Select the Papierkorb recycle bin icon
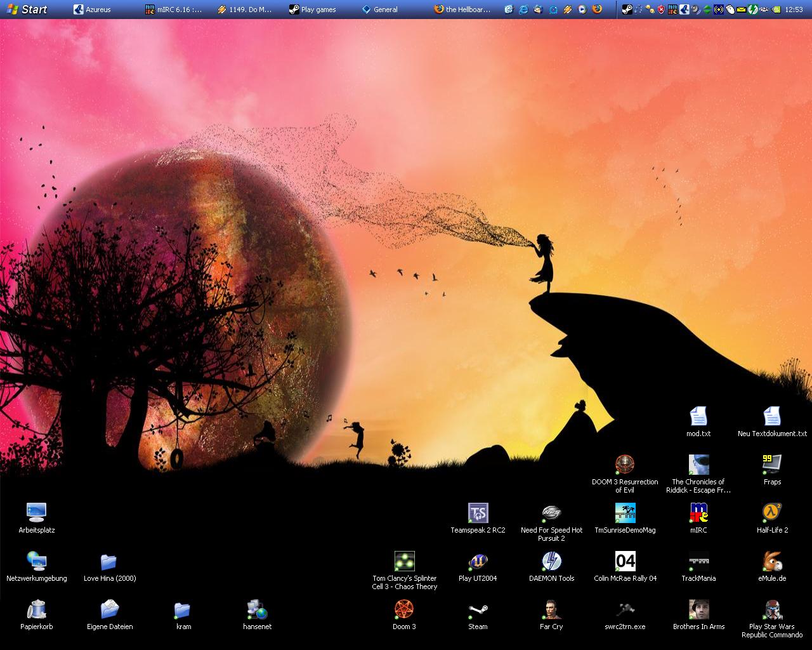The height and width of the screenshot is (650, 812). [x=37, y=610]
